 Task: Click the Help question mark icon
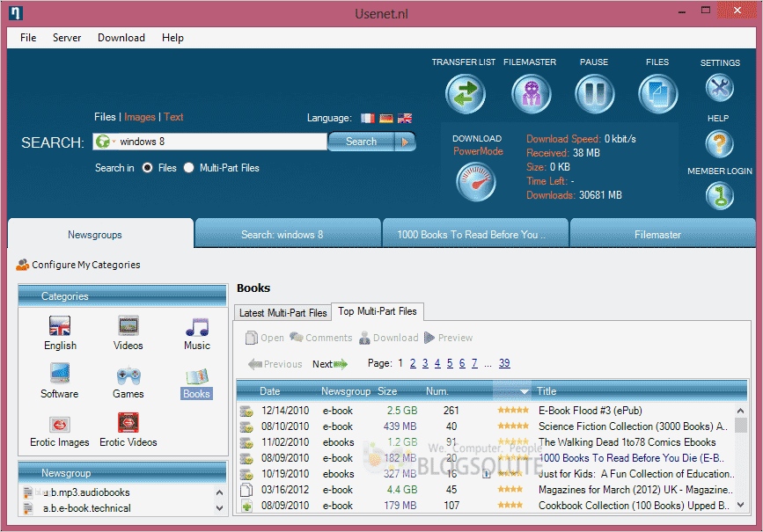[720, 142]
